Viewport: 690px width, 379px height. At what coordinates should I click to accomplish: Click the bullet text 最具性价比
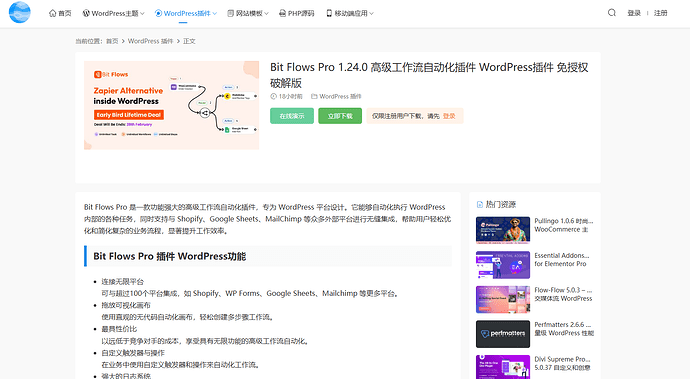pyautogui.click(x=119, y=329)
